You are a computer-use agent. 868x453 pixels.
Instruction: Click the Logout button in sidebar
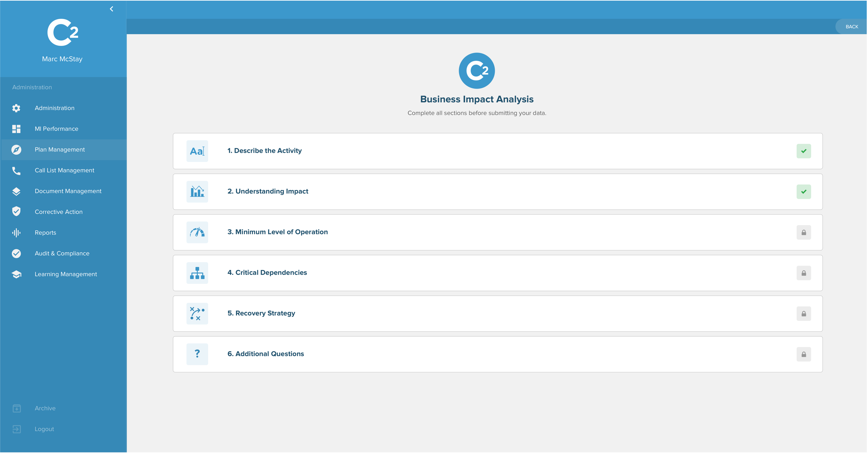44,429
